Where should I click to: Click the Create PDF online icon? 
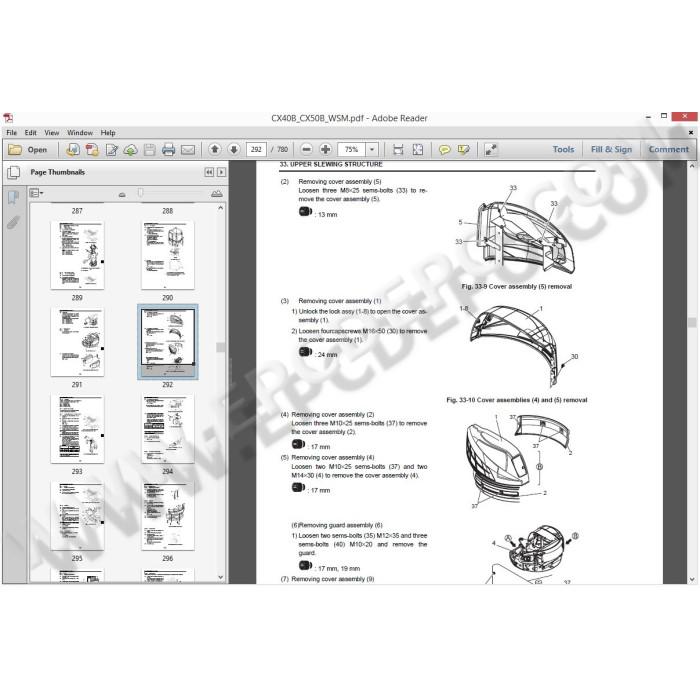73,150
